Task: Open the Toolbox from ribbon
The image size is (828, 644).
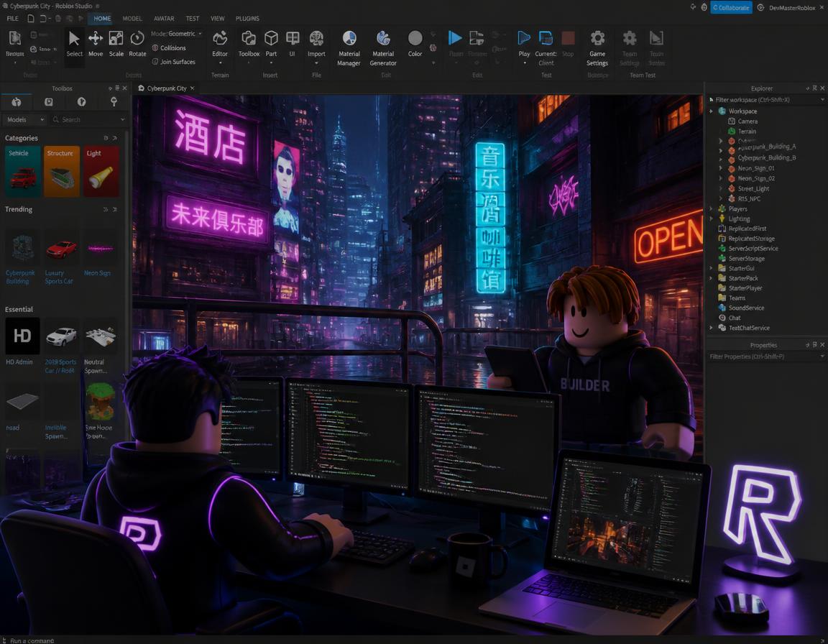Action: click(x=249, y=44)
